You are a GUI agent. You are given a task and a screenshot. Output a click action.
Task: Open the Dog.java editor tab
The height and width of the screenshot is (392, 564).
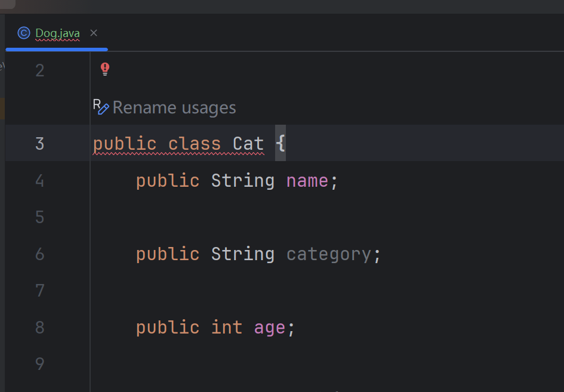[57, 33]
